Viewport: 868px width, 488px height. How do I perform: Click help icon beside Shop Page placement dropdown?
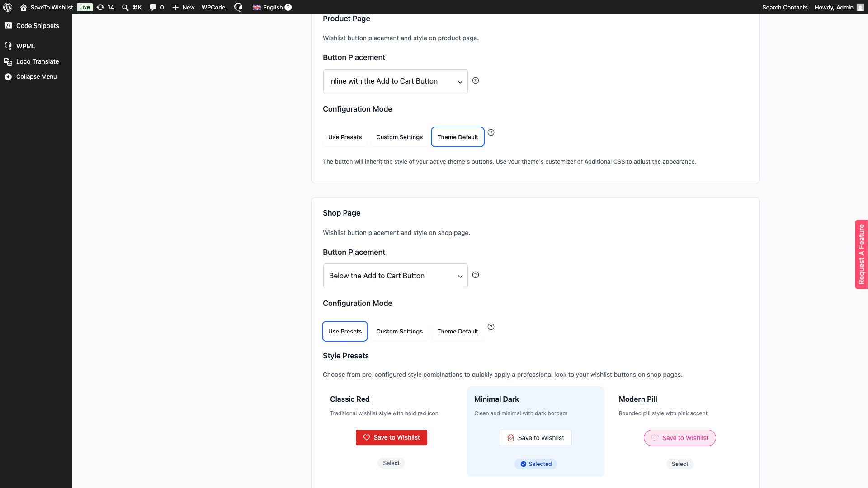(476, 275)
